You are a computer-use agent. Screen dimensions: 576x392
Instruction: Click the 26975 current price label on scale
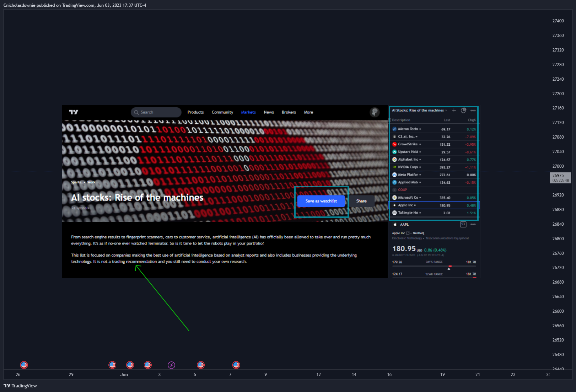(x=560, y=178)
